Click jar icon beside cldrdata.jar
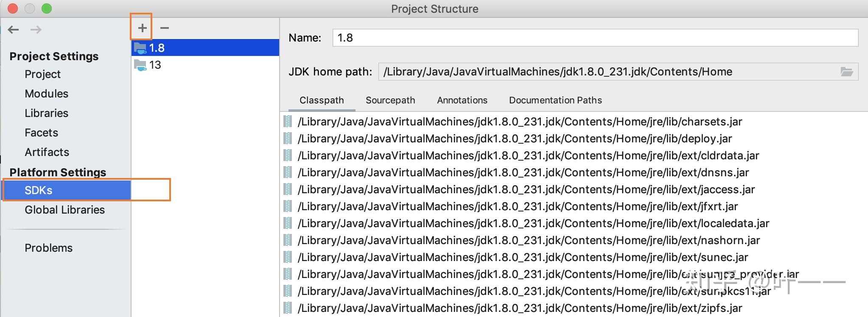The height and width of the screenshot is (317, 868). click(288, 156)
